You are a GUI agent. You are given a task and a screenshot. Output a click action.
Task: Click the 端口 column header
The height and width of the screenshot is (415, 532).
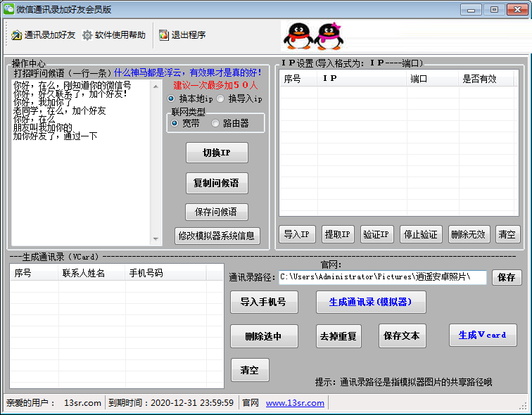433,79
